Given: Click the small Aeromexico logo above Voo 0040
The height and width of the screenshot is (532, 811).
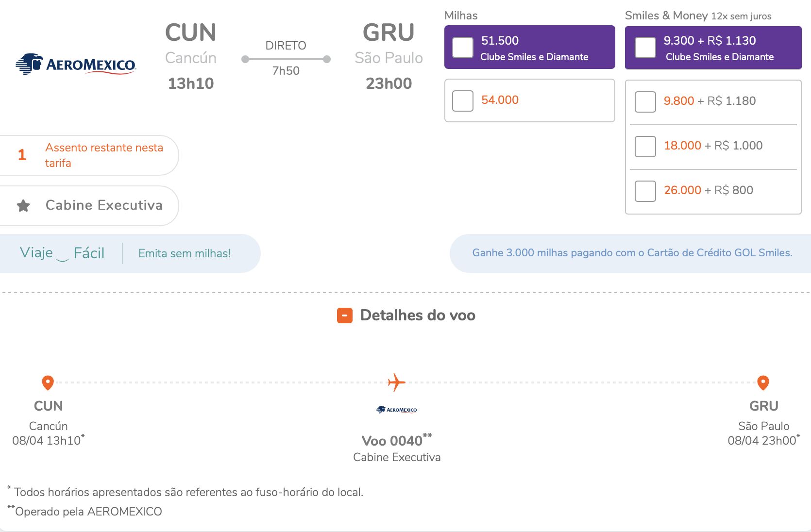Looking at the screenshot, I should 397,410.
